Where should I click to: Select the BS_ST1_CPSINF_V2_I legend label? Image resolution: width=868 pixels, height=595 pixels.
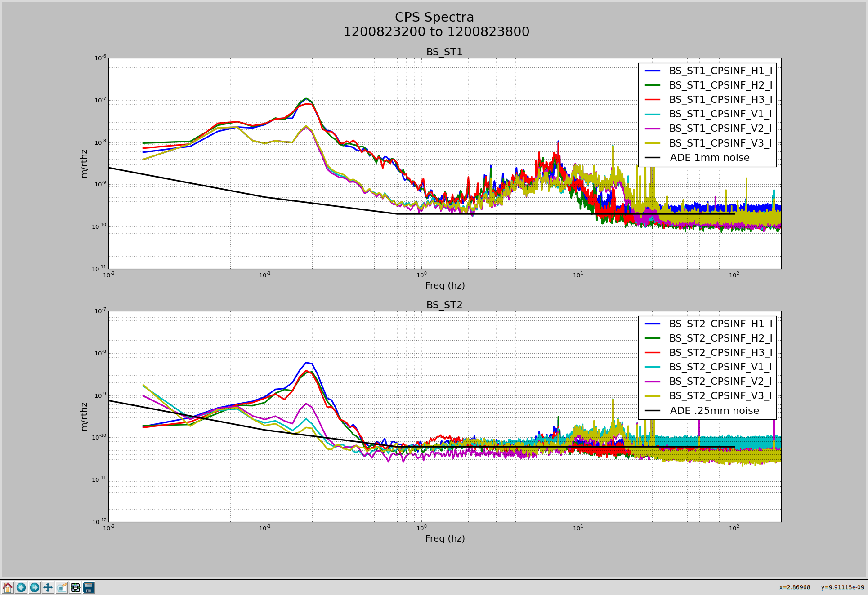pyautogui.click(x=720, y=129)
